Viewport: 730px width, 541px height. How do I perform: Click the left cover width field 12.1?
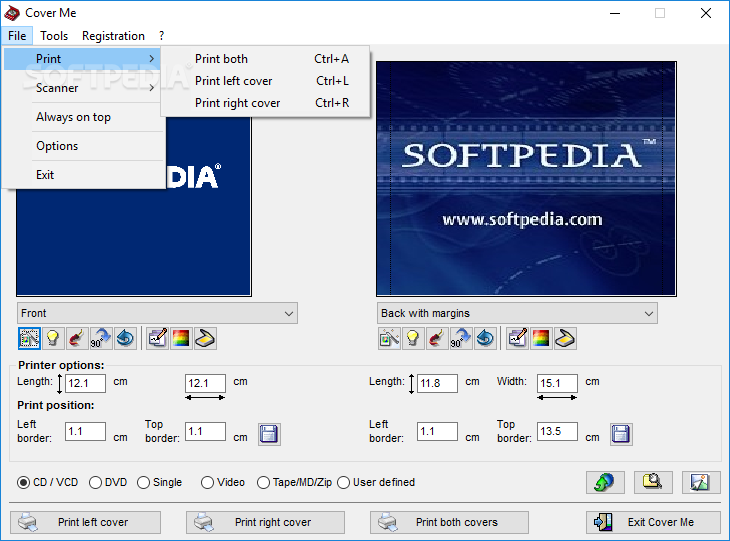(x=205, y=383)
